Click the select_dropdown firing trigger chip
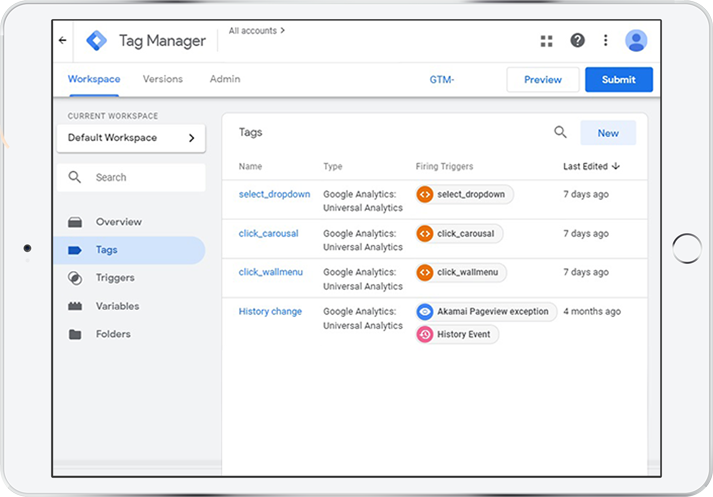This screenshot has height=497, width=713. (464, 195)
